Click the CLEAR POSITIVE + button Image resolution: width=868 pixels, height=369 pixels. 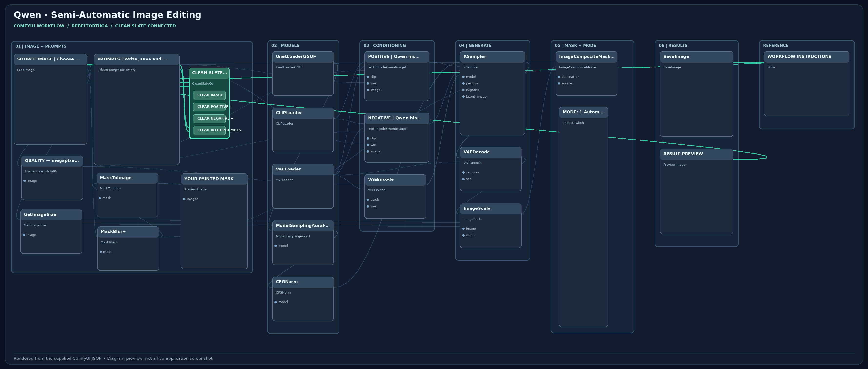209,107
